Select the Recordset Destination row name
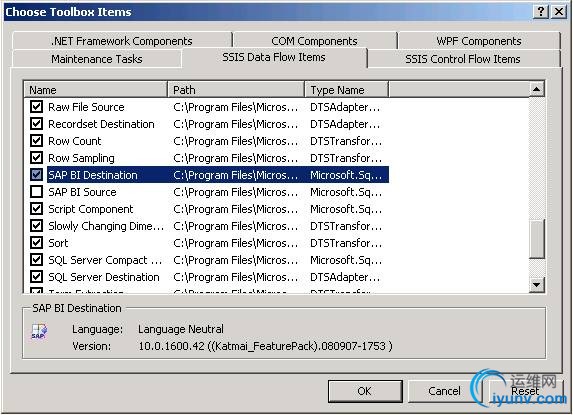 tap(101, 124)
